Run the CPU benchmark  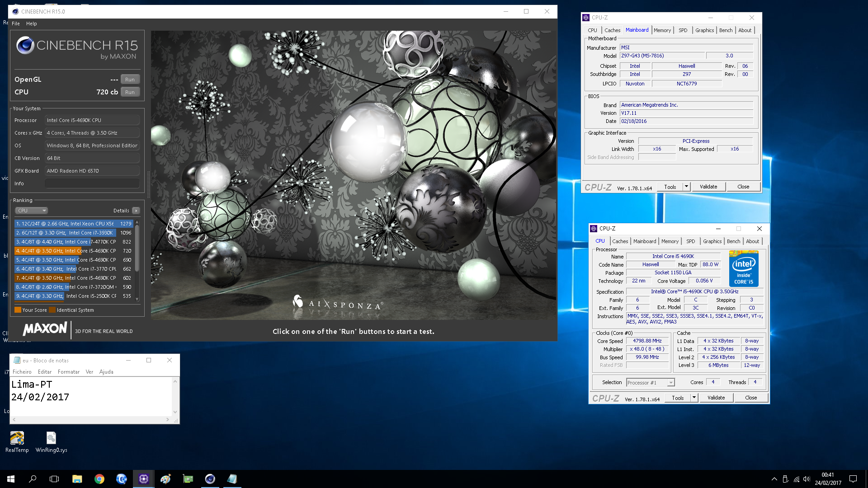point(130,92)
